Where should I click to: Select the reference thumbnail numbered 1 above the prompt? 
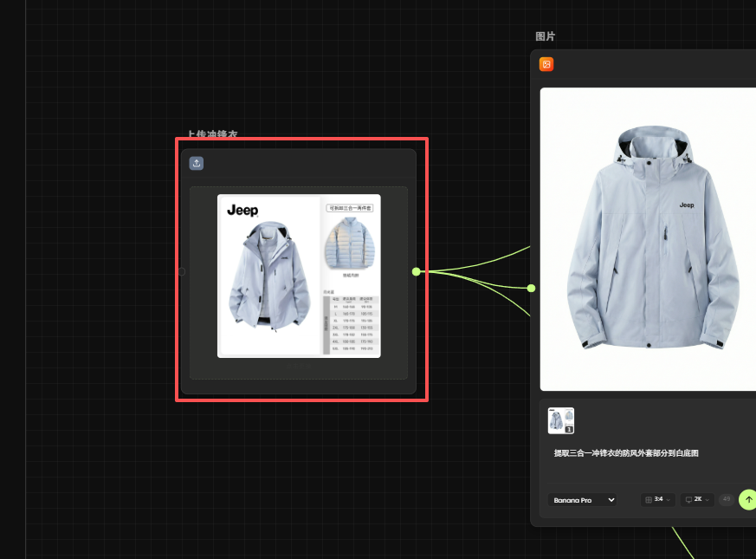(561, 420)
